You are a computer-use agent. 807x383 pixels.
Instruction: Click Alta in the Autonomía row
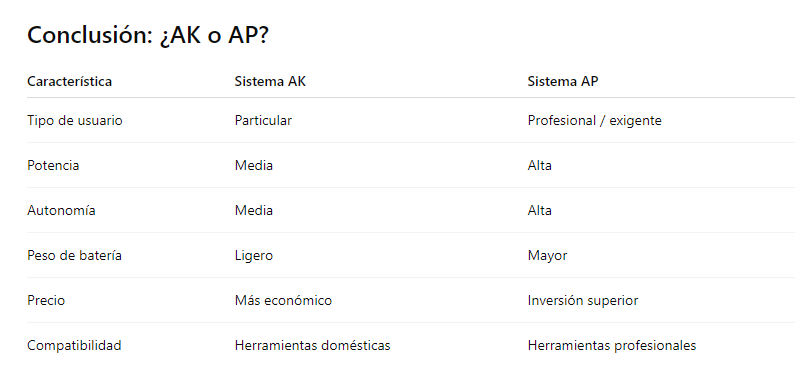pos(539,210)
